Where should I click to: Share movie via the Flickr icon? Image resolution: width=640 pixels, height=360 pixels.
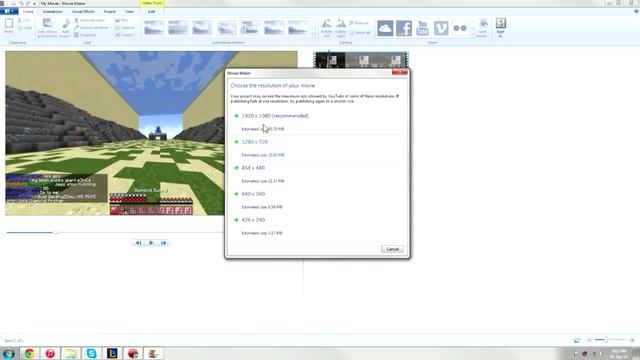pos(460,28)
